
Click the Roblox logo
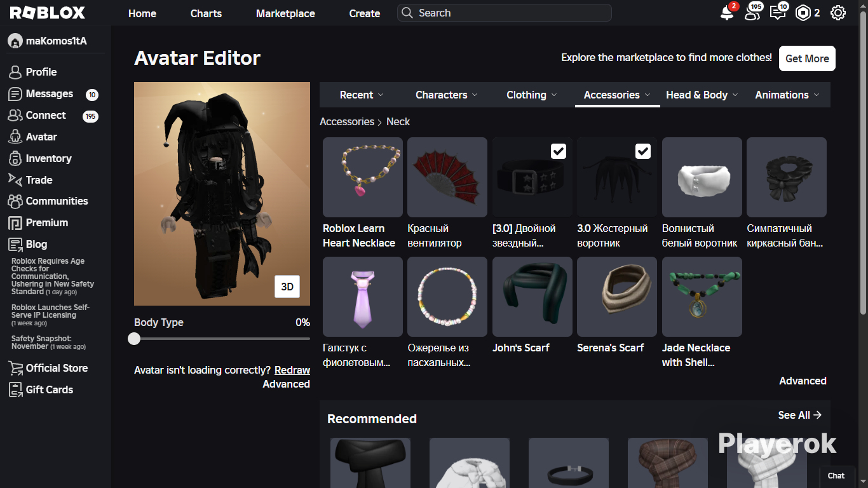[48, 13]
